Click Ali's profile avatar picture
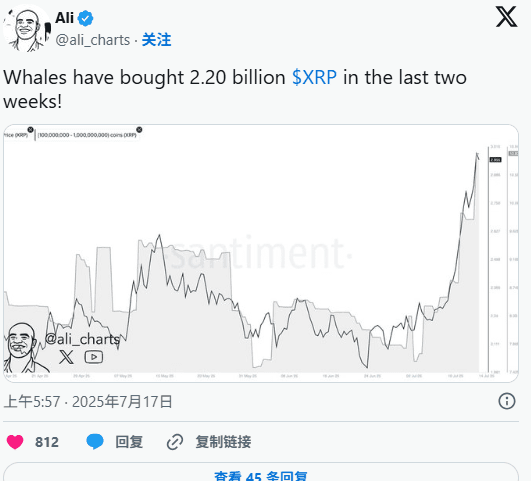The width and height of the screenshot is (531, 481). [x=26, y=29]
